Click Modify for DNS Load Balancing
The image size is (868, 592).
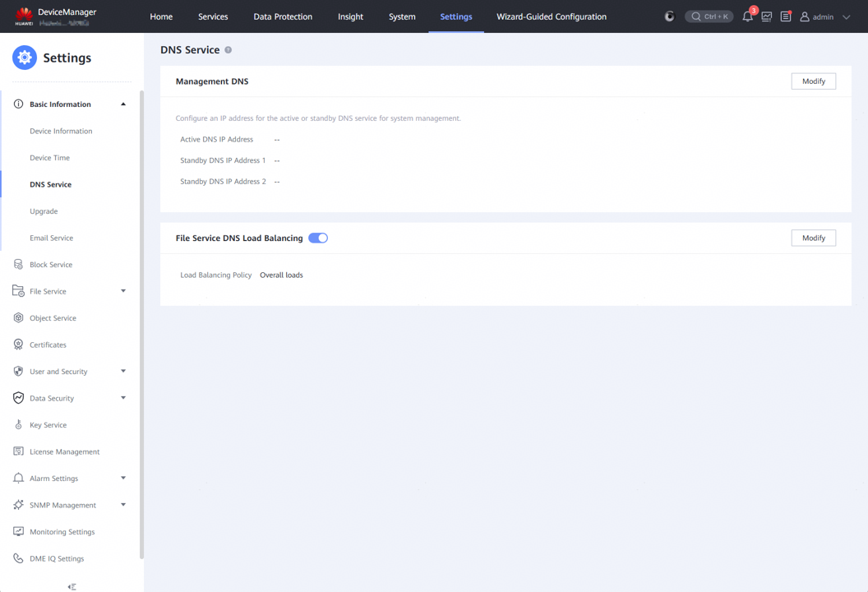[x=813, y=238]
